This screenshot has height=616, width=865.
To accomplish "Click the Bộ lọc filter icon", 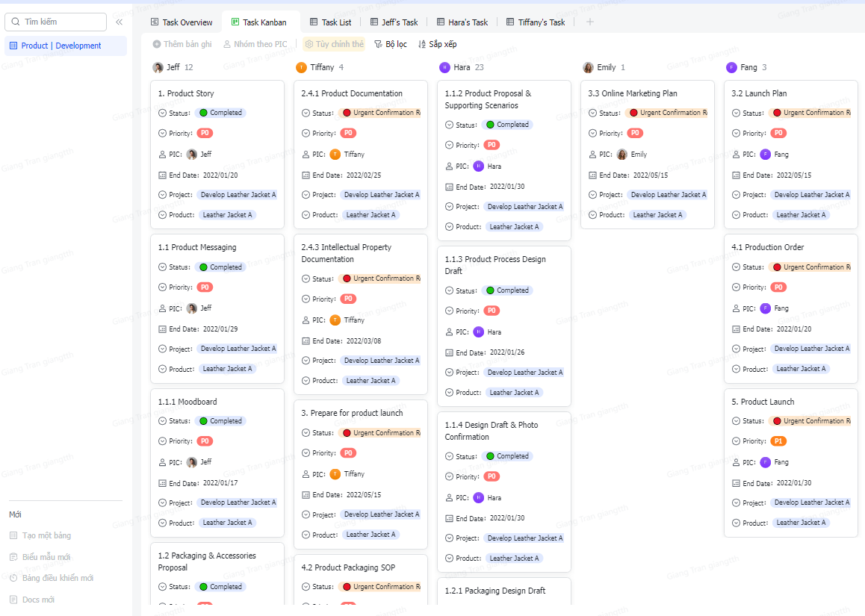I will click(379, 44).
